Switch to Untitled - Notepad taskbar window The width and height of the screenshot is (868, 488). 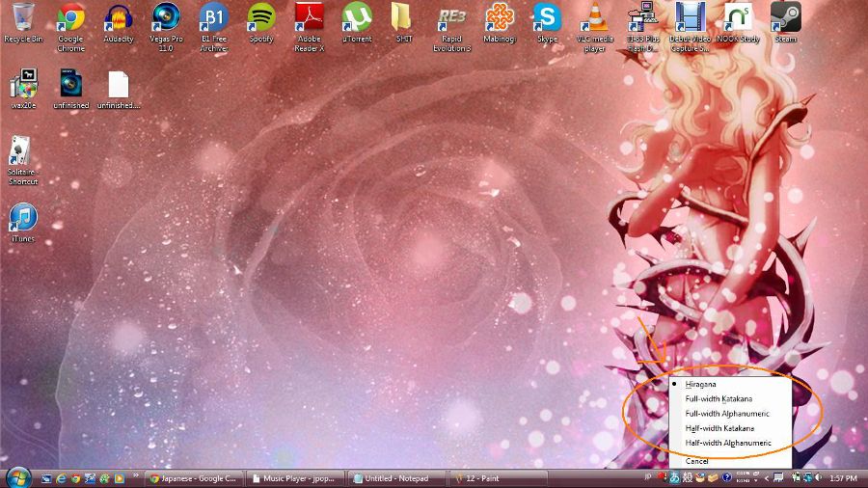pyautogui.click(x=395, y=477)
